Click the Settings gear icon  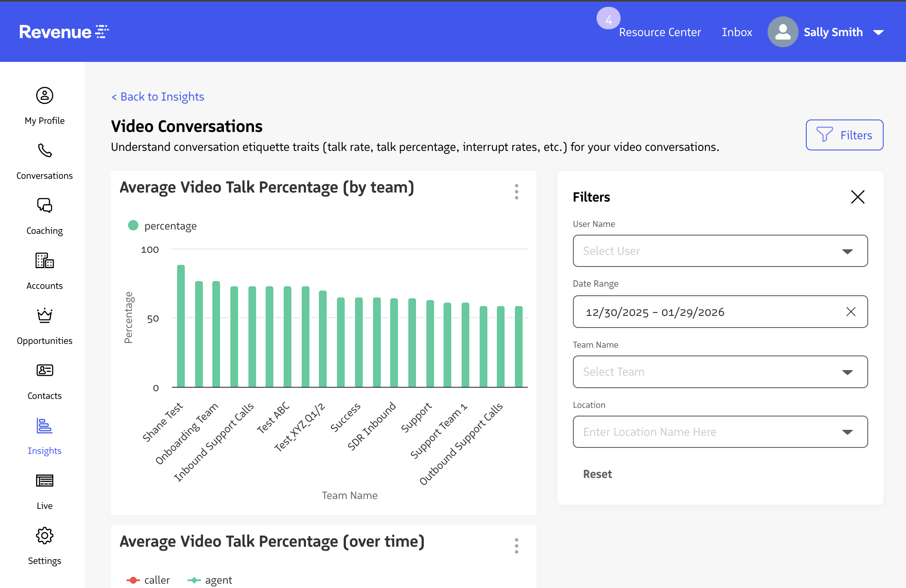tap(44, 536)
